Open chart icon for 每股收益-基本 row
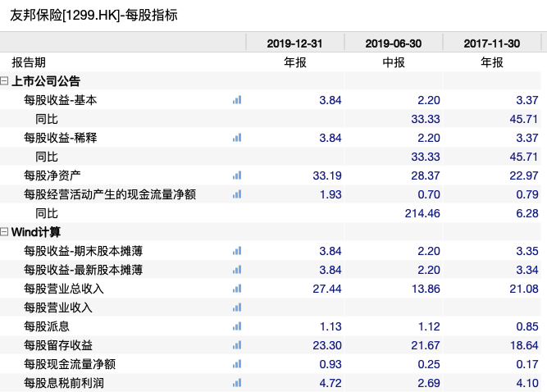 237,100
